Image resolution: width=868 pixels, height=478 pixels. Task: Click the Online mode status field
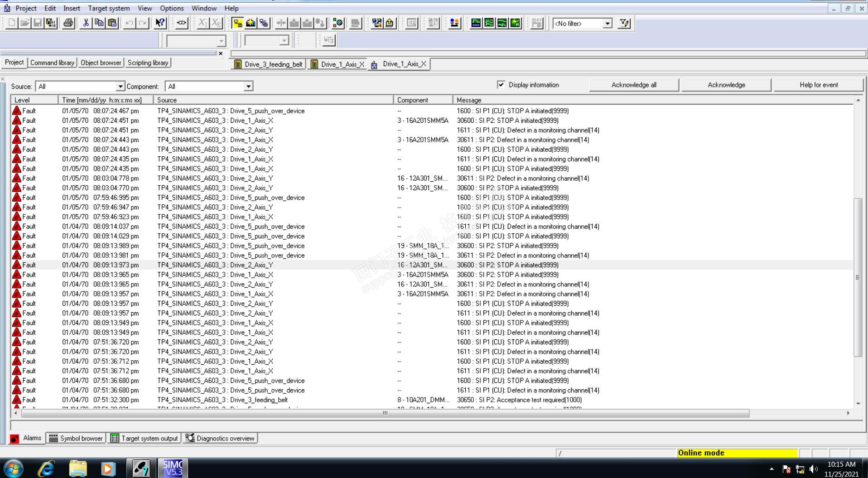(737, 453)
